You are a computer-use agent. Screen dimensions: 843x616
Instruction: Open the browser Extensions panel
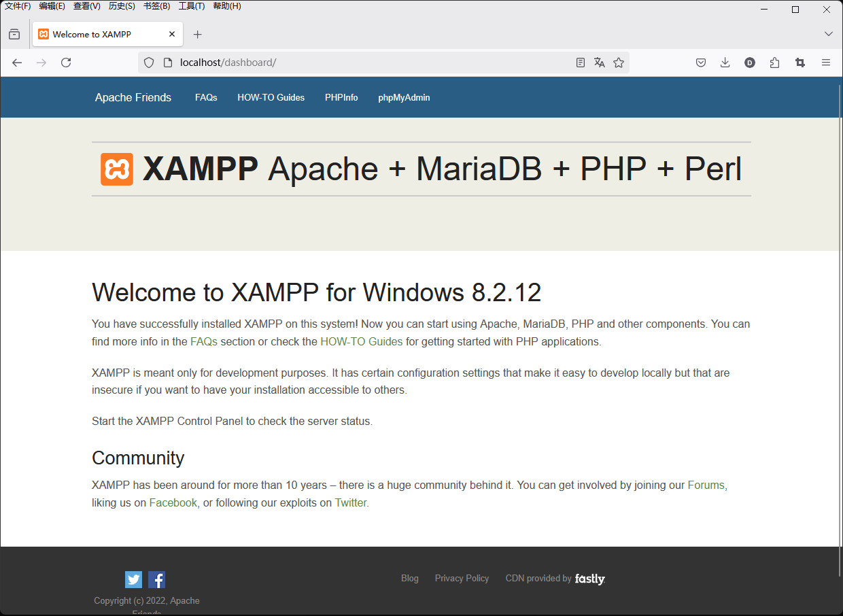pos(774,62)
